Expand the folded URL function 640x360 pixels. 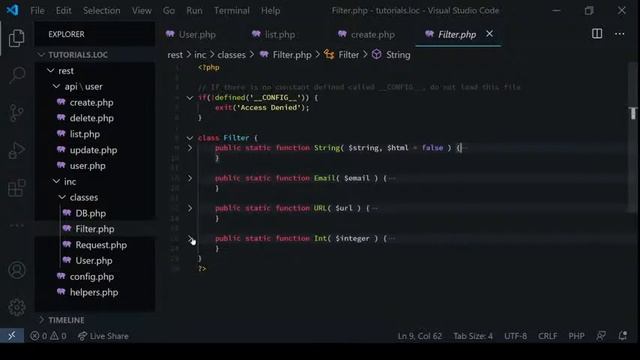pyautogui.click(x=190, y=208)
